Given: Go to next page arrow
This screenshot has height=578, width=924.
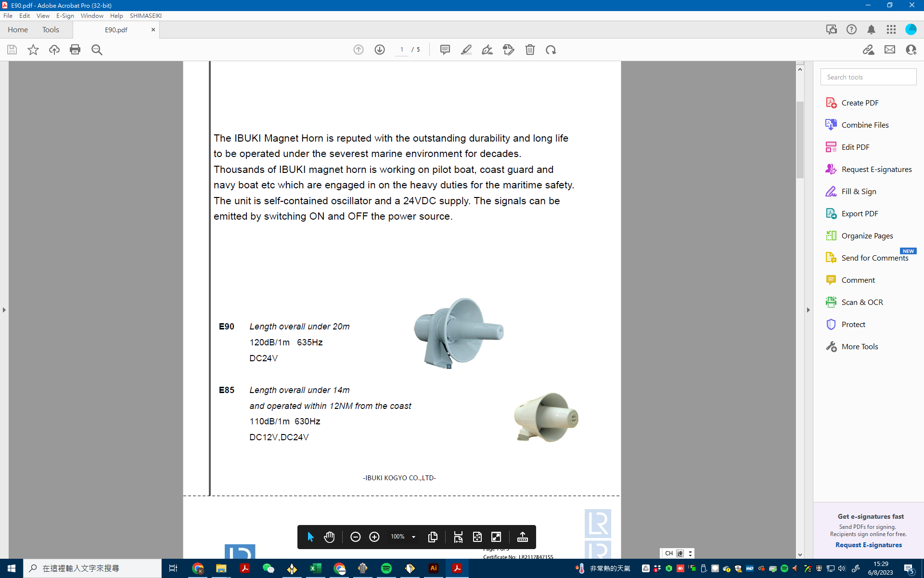Looking at the screenshot, I should coord(380,50).
